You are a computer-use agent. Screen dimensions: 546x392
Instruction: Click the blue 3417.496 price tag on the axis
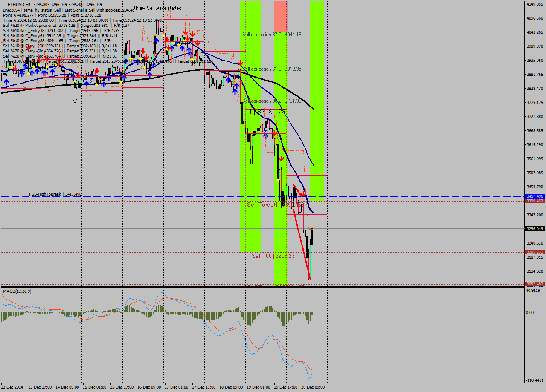(x=535, y=196)
